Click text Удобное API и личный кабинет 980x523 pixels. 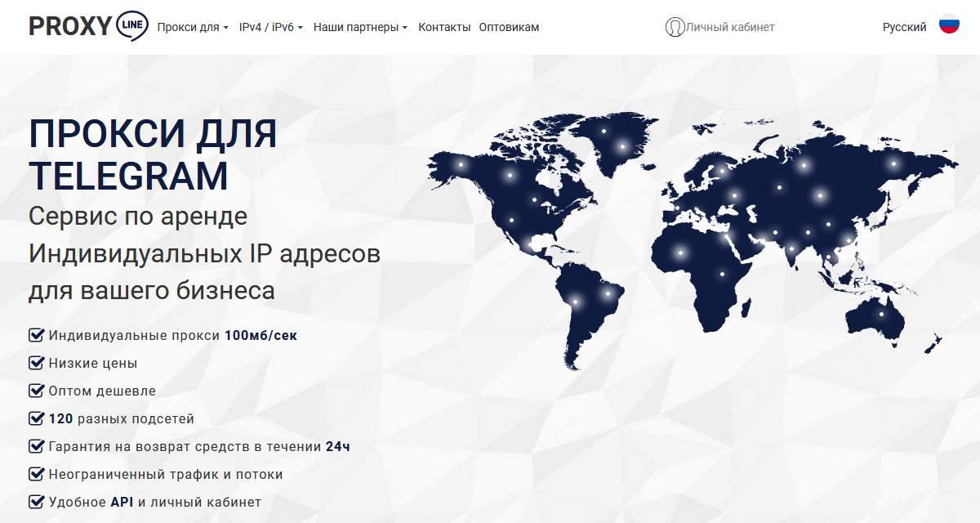click(155, 502)
